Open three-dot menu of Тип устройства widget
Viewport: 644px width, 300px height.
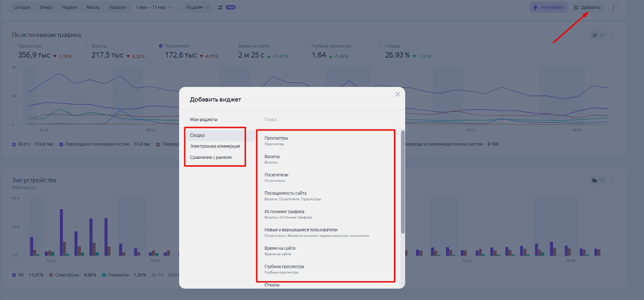point(612,181)
